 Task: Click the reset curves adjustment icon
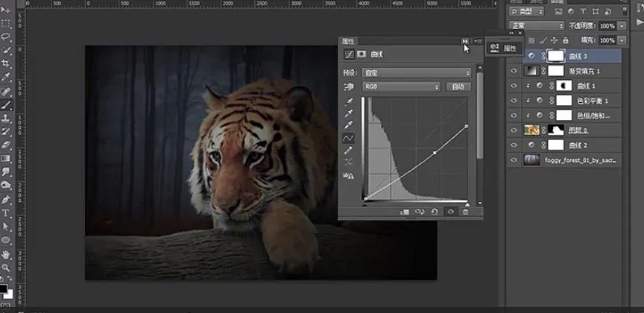coord(435,212)
